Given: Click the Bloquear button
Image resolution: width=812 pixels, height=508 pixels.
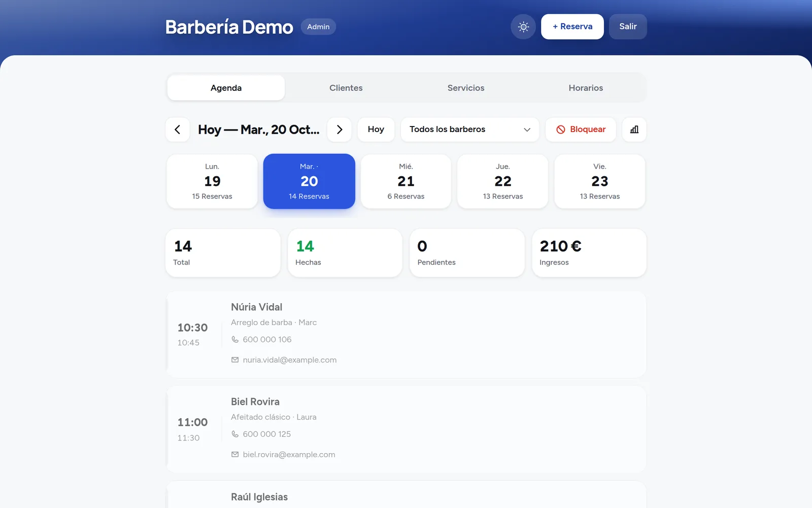Looking at the screenshot, I should 581,130.
